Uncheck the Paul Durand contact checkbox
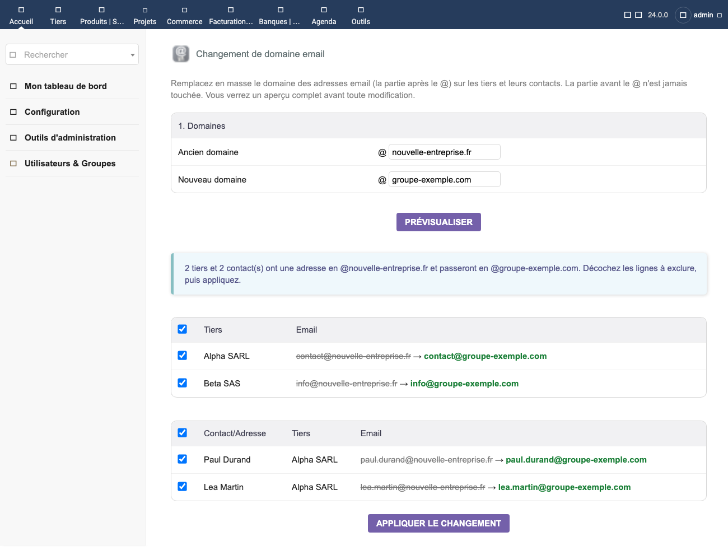This screenshot has height=560, width=728. pos(183,459)
